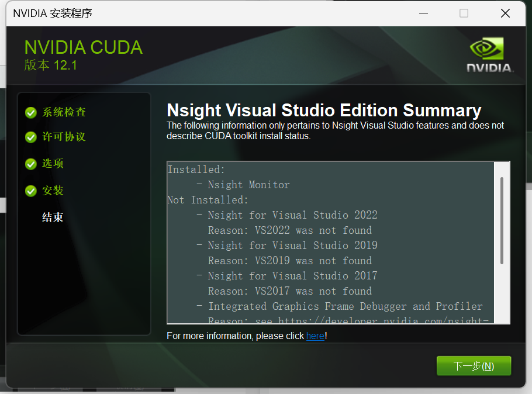Click the 'NVIDIA CUDA' title text

(x=84, y=47)
